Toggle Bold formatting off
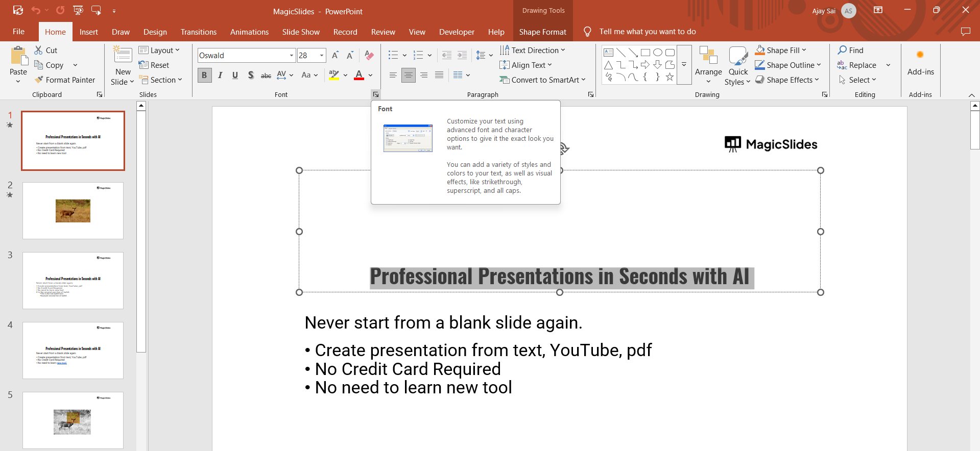This screenshot has height=451, width=980. click(204, 75)
